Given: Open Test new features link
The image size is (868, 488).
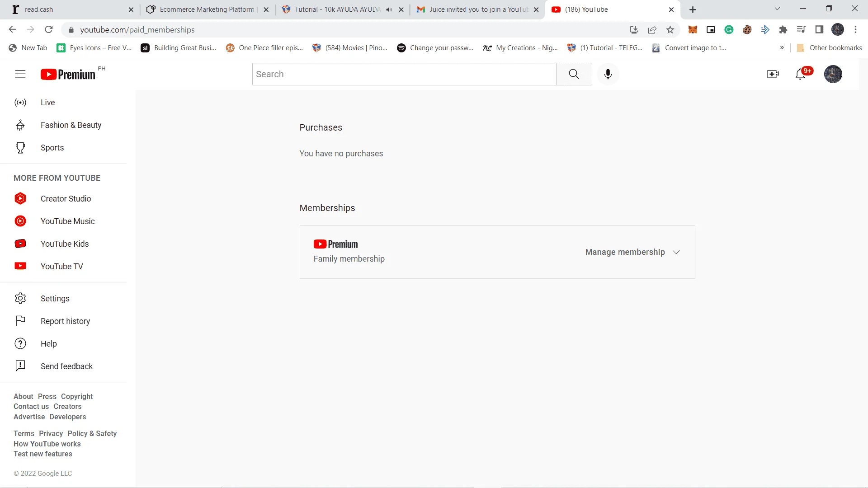Looking at the screenshot, I should tap(43, 454).
